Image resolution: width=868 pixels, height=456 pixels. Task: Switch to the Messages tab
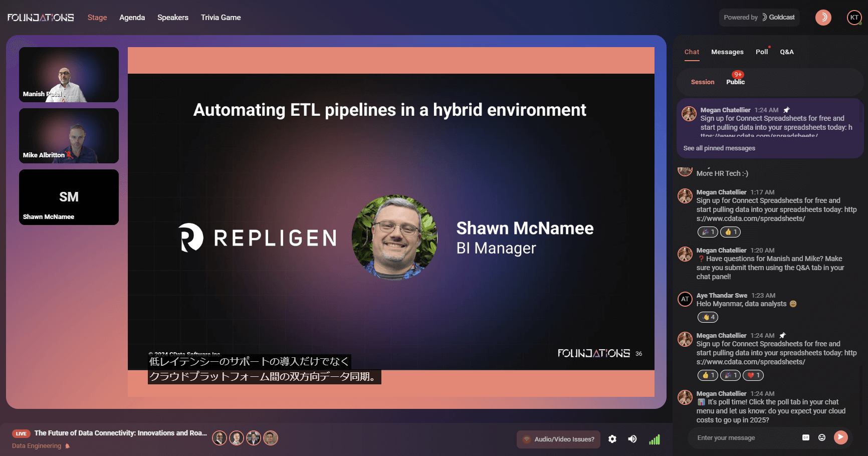point(727,52)
